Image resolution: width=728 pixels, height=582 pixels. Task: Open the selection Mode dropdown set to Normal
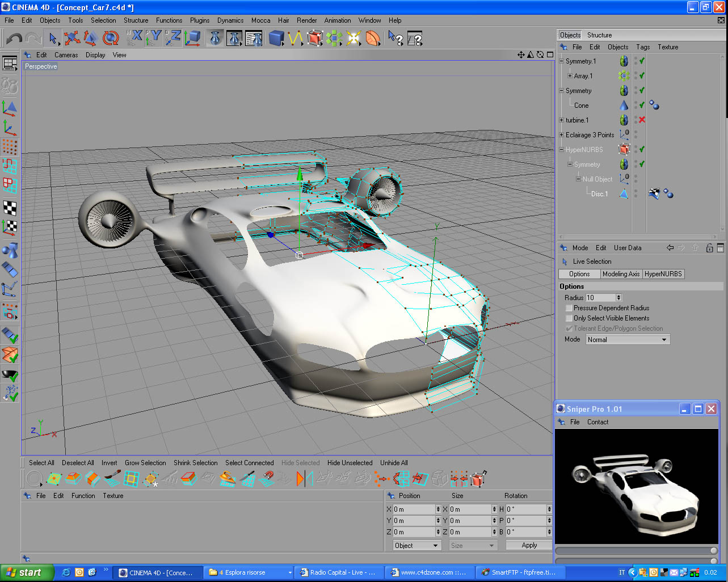pyautogui.click(x=627, y=339)
